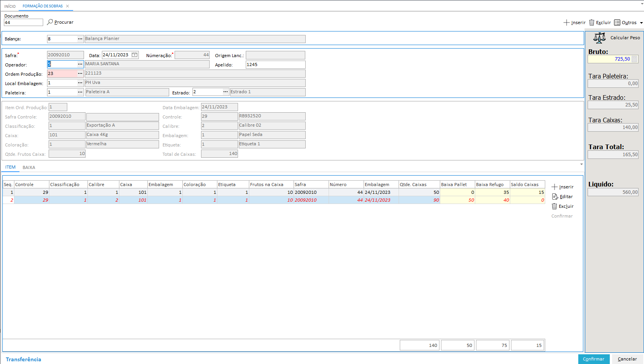Click the Ordem Produção code field
Viewport: 644px width, 364px height.
coord(62,73)
